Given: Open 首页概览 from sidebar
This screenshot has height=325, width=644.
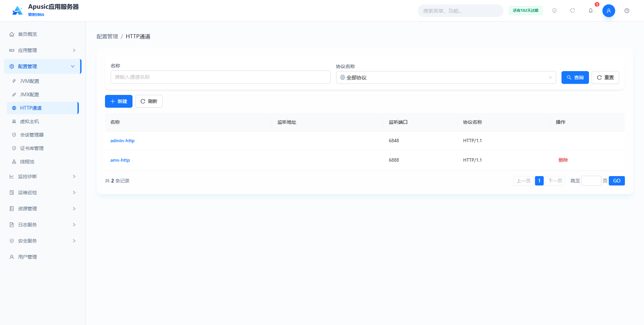Looking at the screenshot, I should [43, 34].
